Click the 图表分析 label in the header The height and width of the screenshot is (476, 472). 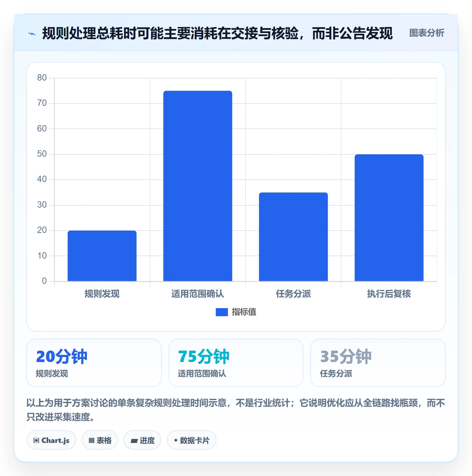pyautogui.click(x=426, y=33)
